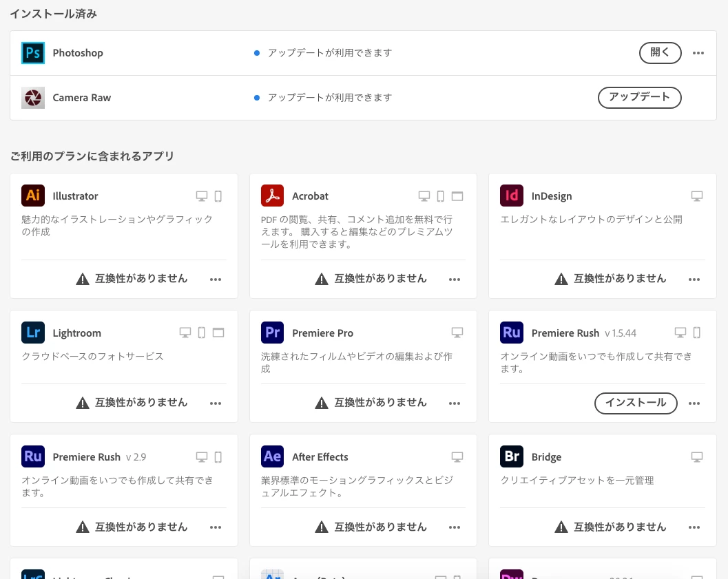Screen dimensions: 728x579
Task: Click the Bridge Br icon
Action: 512,456
